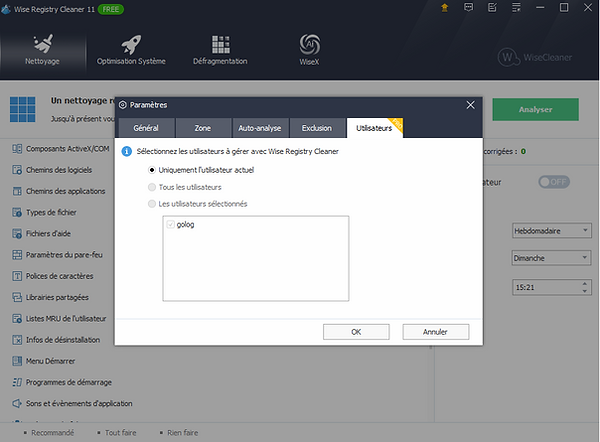This screenshot has height=442, width=600.
Task: Click the Polices de caractères label
Action: [60, 276]
